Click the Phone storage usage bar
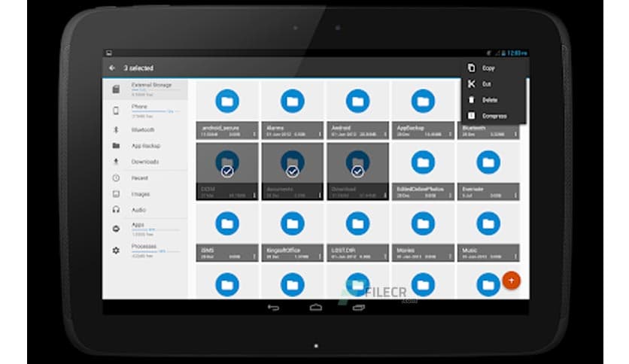This screenshot has width=629, height=364. (x=156, y=111)
